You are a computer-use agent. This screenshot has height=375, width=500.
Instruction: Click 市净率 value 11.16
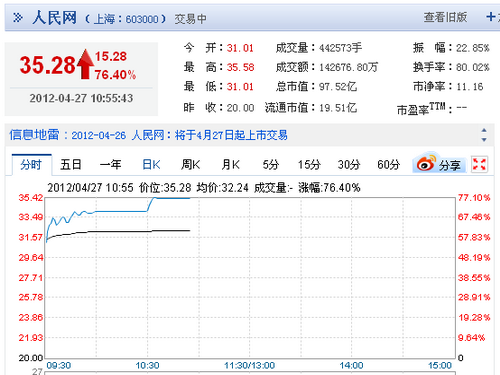point(470,87)
